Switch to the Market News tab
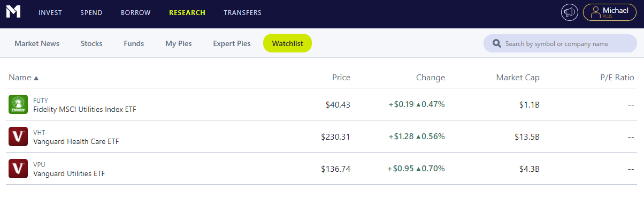Image resolution: width=644 pixels, height=205 pixels. pos(37,43)
